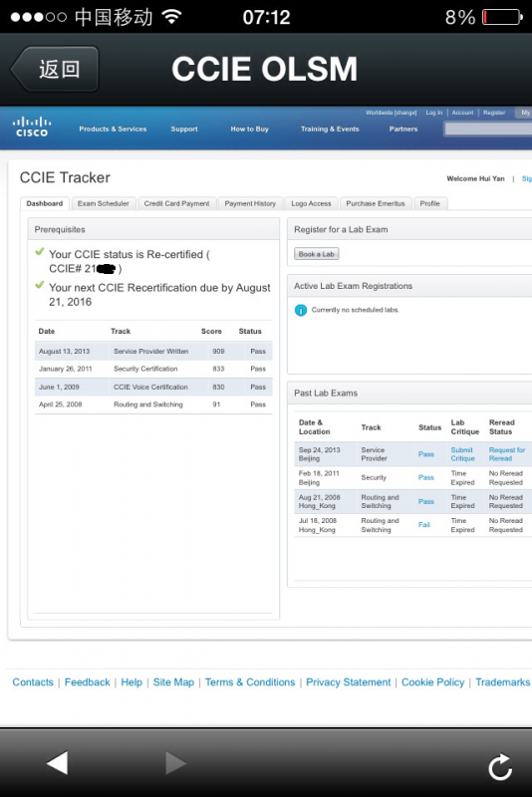532x797 pixels.
Task: Tap the reload page icon
Action: point(500,766)
